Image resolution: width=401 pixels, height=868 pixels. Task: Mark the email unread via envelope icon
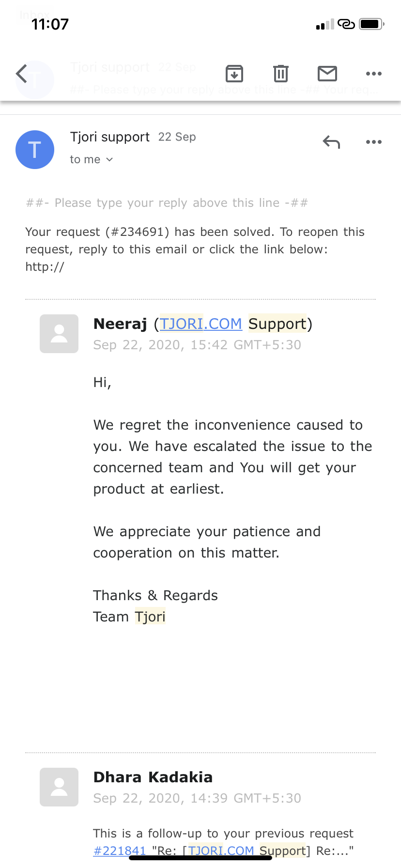327,74
